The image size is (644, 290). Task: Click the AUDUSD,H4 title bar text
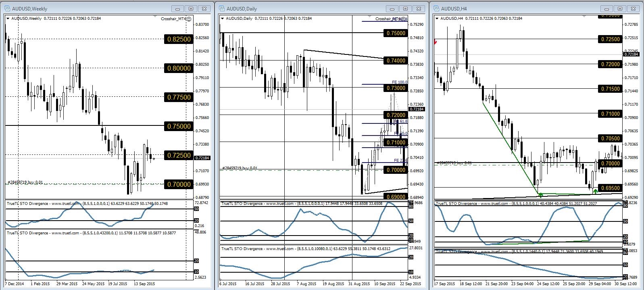coord(454,8)
